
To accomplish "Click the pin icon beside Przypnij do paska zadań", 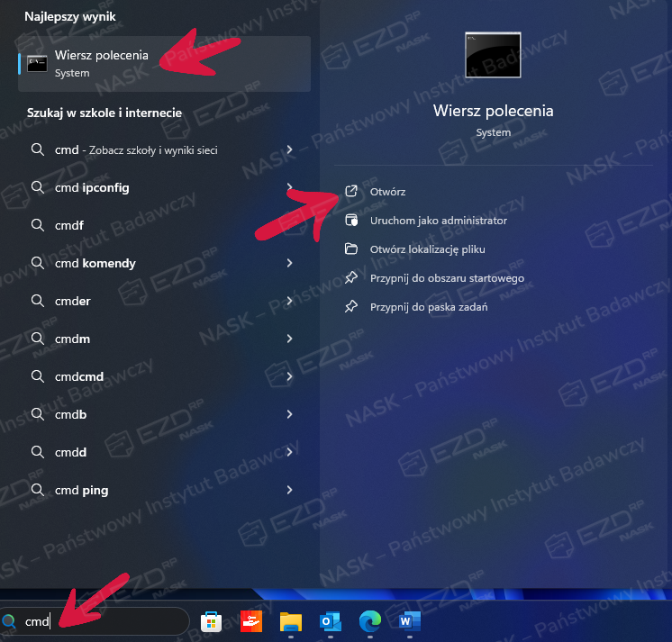I will [x=351, y=307].
